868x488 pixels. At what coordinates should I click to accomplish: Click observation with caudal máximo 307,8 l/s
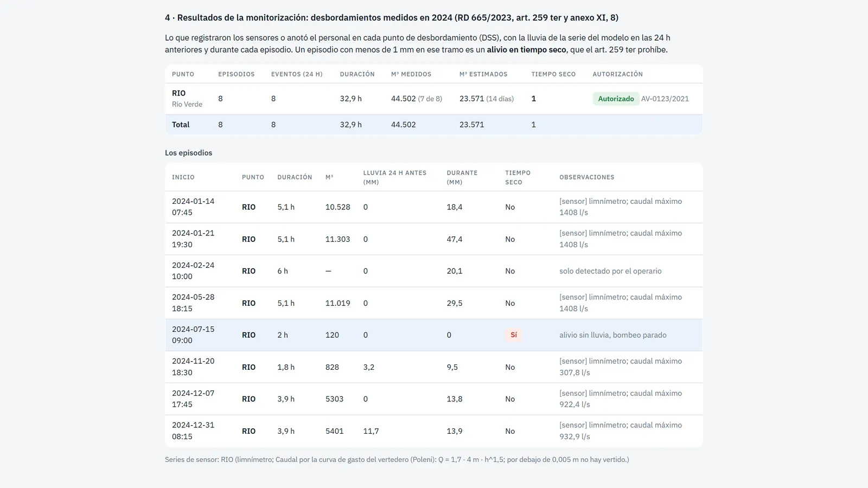coord(621,367)
